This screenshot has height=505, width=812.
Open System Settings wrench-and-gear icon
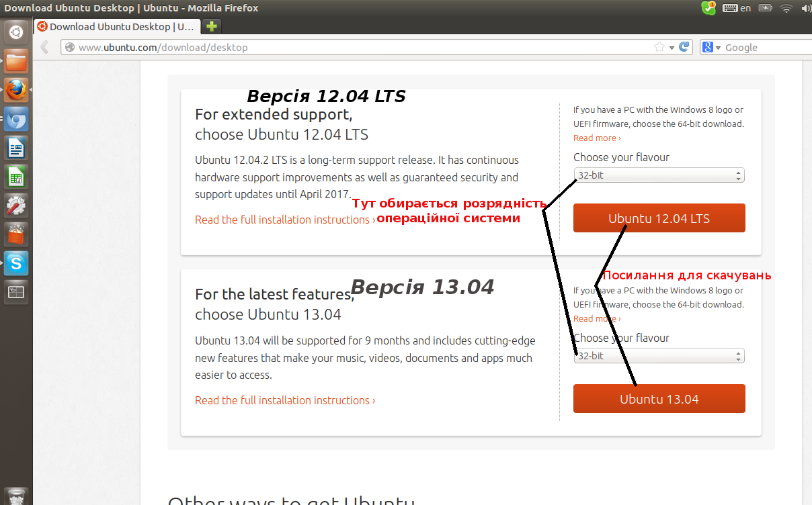coord(16,205)
